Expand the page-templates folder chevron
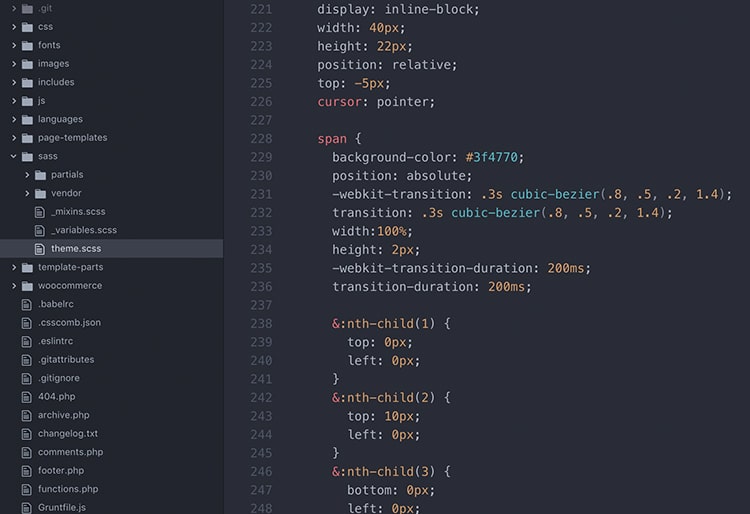The image size is (750, 514). (x=14, y=138)
